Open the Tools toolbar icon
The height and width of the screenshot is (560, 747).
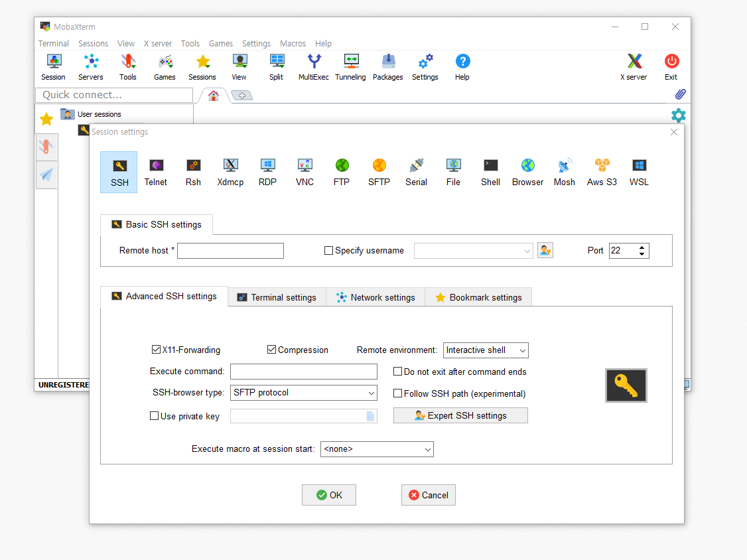[127, 67]
